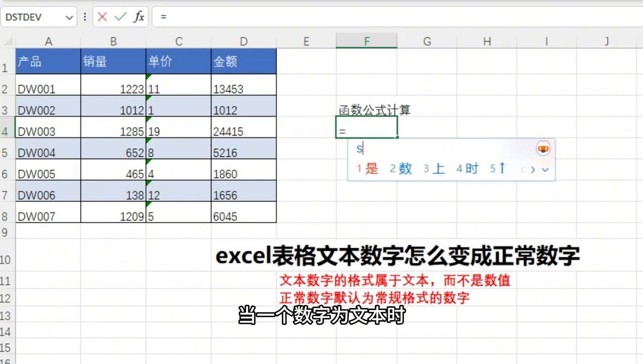Click the 金额 header cell

tap(244, 61)
